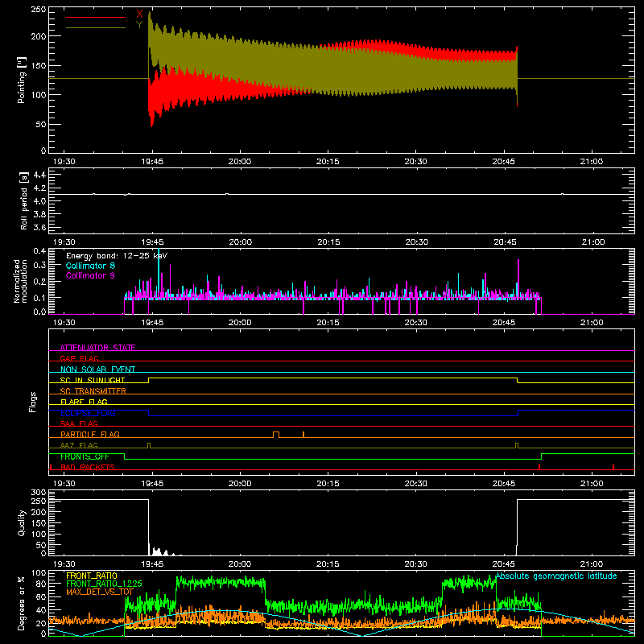Viewport: 644px width, 644px height.
Task: Click the 'Absolute geomagnetic latitude' label
Action: [556, 576]
